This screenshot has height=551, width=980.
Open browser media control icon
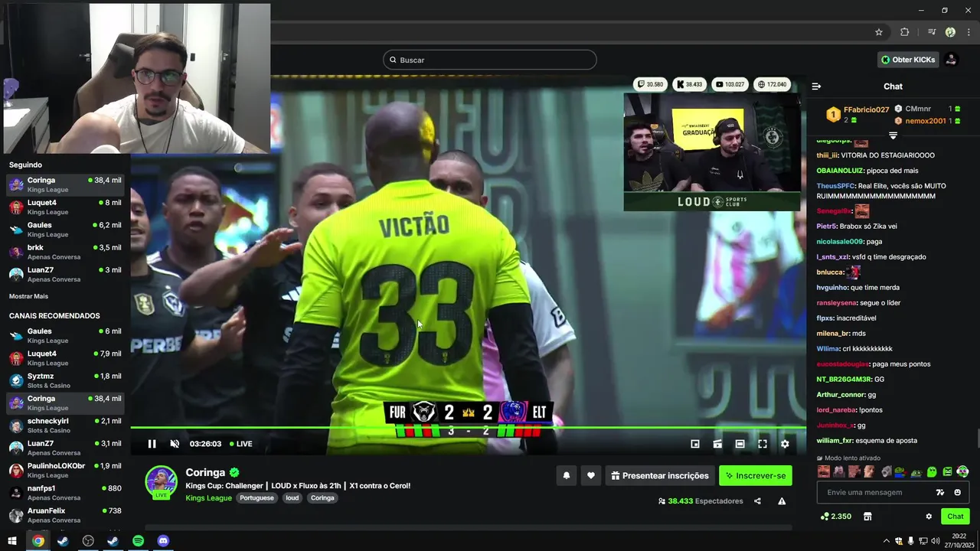coord(932,32)
